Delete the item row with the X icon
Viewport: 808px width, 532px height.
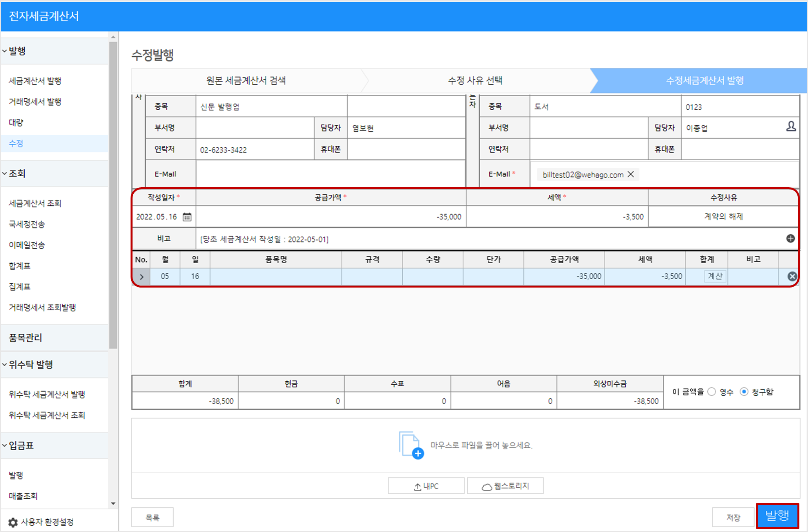pos(792,276)
